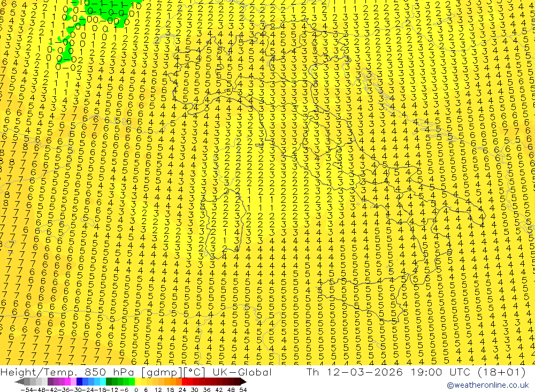This screenshot has width=535, height=392.
Task: Click the 36 value on temperature scale
Action: pos(207,390)
